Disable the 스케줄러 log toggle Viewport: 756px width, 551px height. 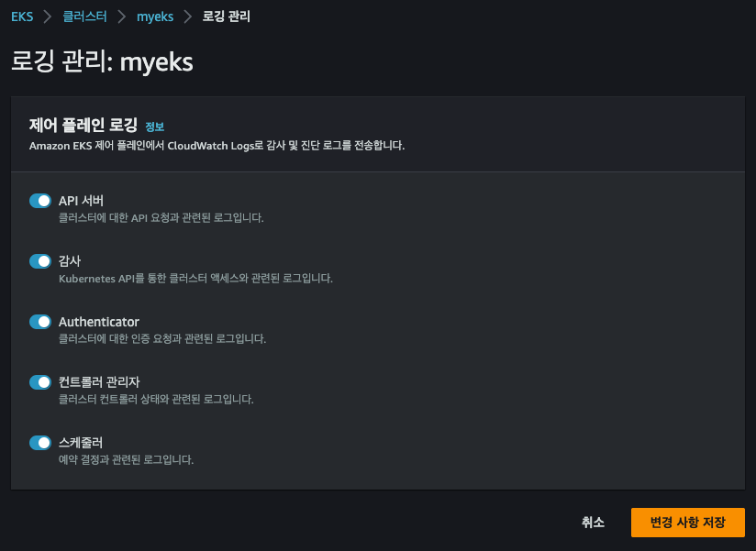pos(40,443)
